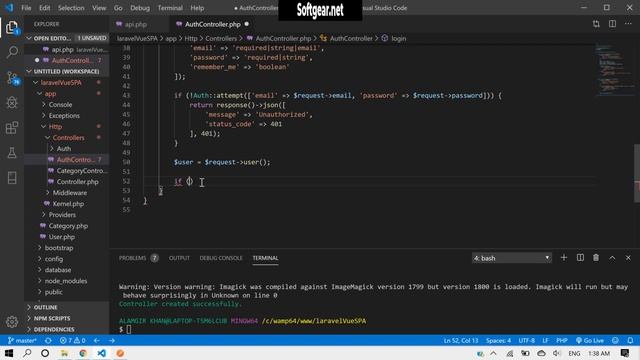Open Category.php in explorer

68,226
